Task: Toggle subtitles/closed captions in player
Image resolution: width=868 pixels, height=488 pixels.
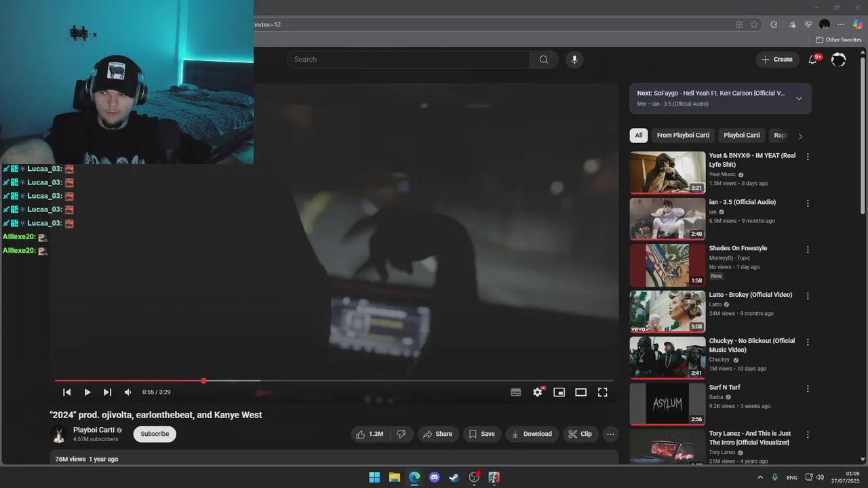Action: coord(516,392)
